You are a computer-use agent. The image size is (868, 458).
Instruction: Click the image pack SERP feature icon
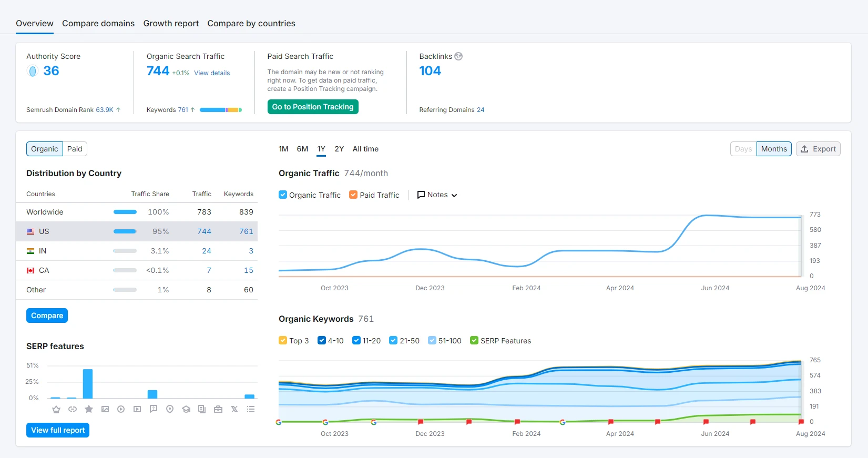pyautogui.click(x=105, y=409)
